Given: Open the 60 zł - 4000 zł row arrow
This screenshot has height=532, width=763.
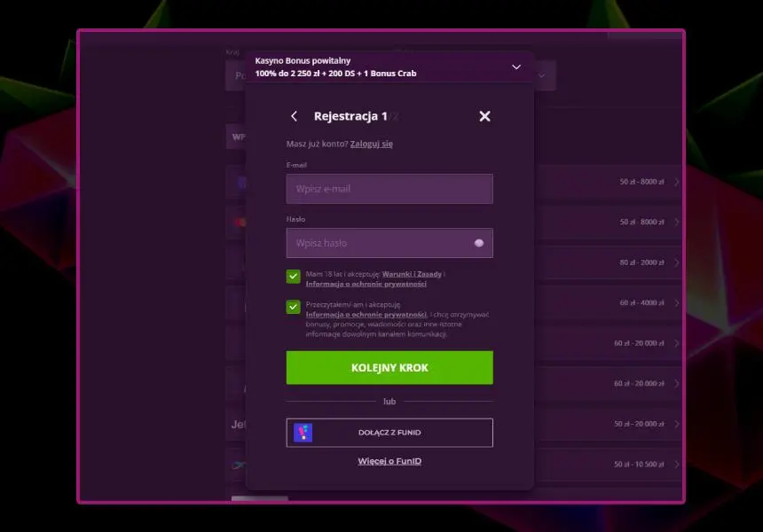Looking at the screenshot, I should (x=677, y=302).
